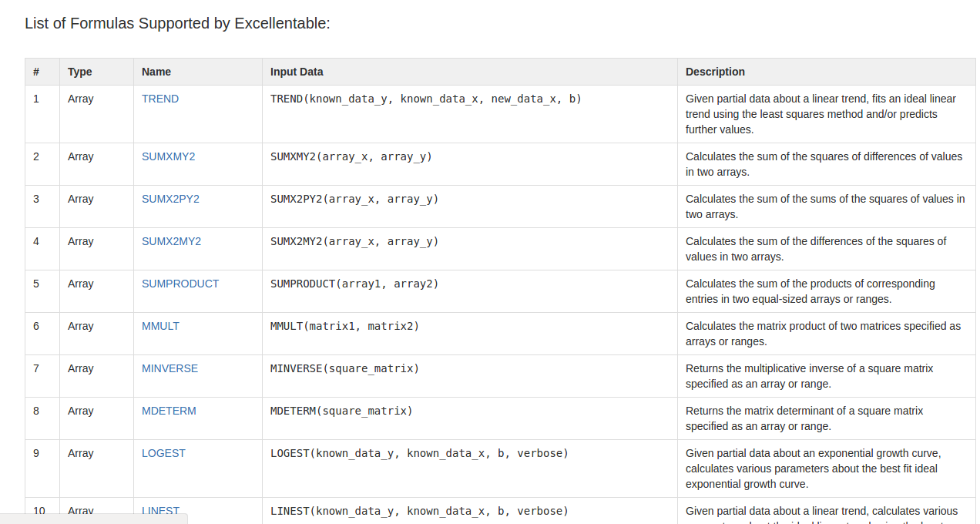Click the MINVERSE(square_matrix) syntax text
The image size is (980, 524).
(x=344, y=368)
